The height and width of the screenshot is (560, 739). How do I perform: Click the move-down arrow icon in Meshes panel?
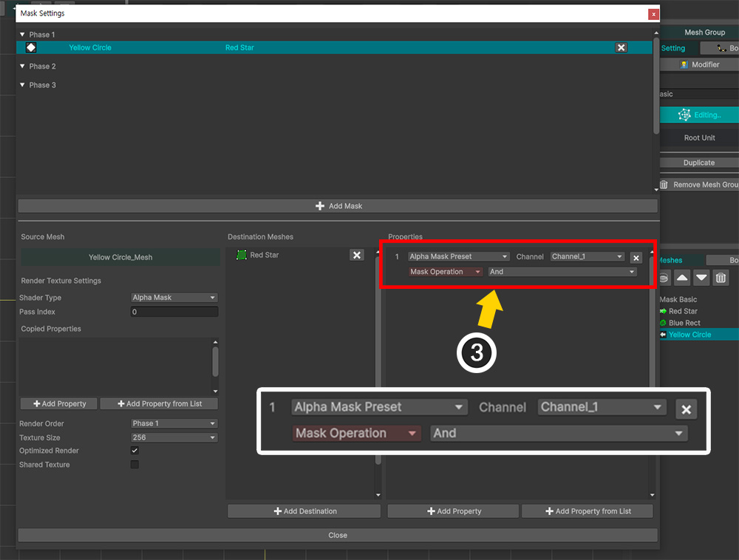coord(701,278)
